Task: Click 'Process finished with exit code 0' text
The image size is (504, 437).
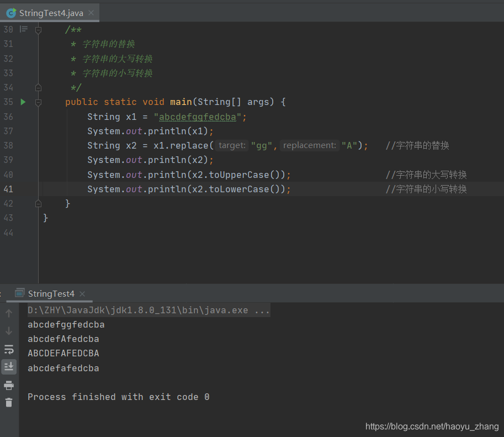Action: pyautogui.click(x=119, y=397)
